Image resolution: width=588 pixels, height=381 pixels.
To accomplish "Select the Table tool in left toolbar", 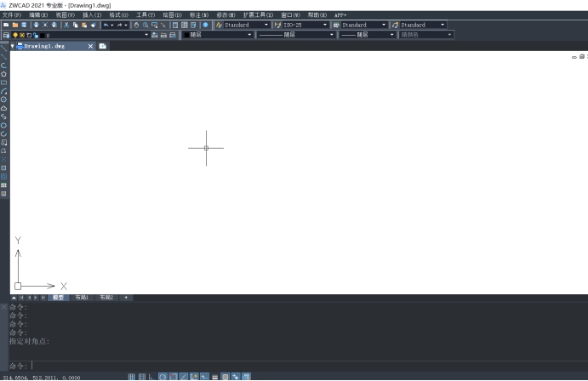I will coord(3,185).
